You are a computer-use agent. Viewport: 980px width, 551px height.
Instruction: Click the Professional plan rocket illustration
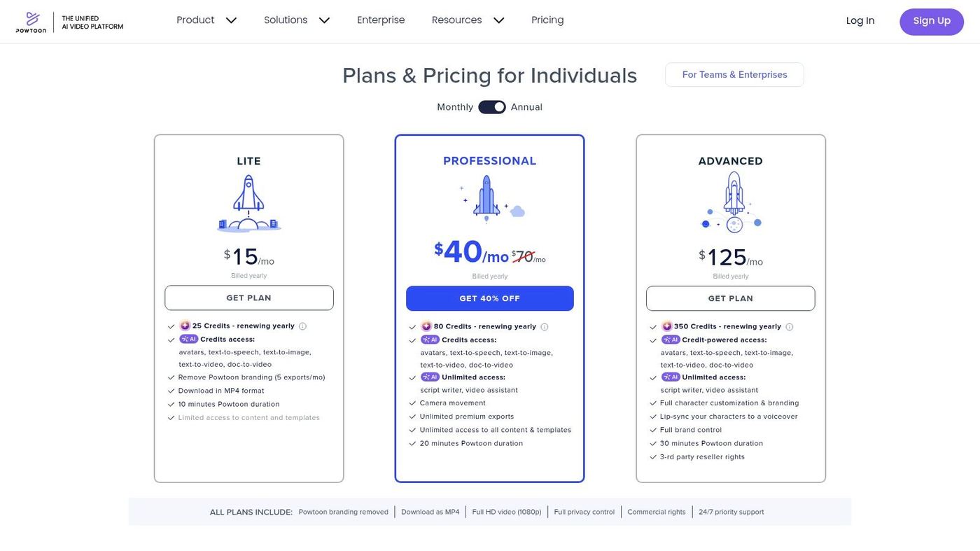(490, 199)
